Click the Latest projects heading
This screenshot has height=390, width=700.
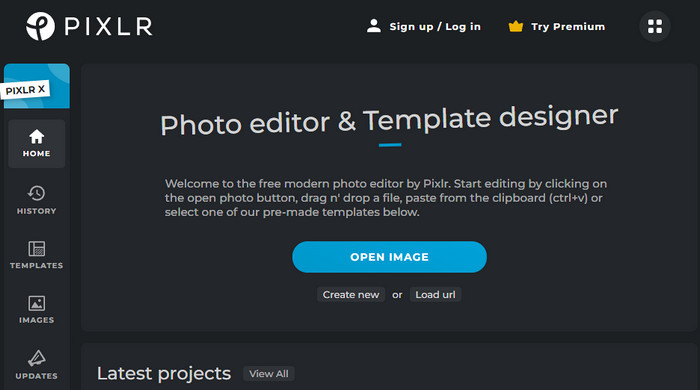(x=164, y=374)
